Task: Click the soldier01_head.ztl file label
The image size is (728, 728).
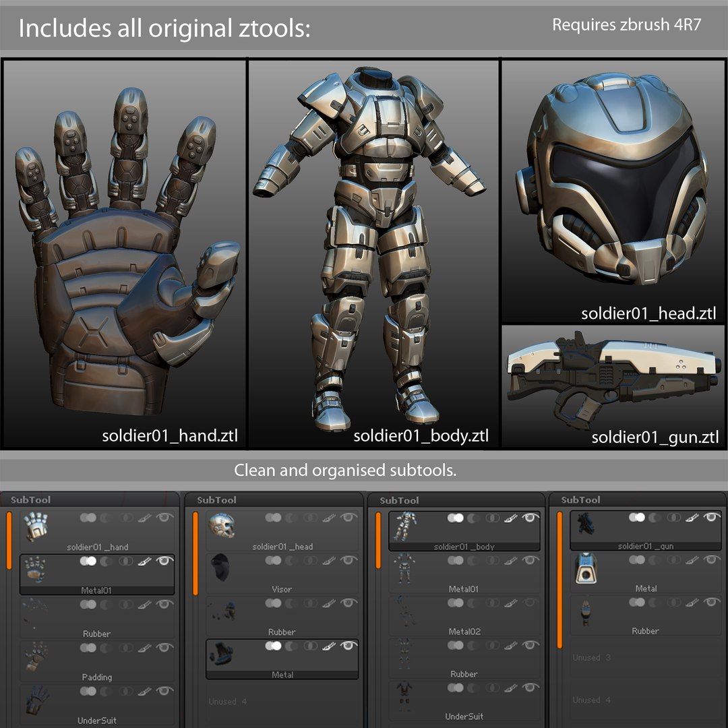Action: click(x=648, y=314)
